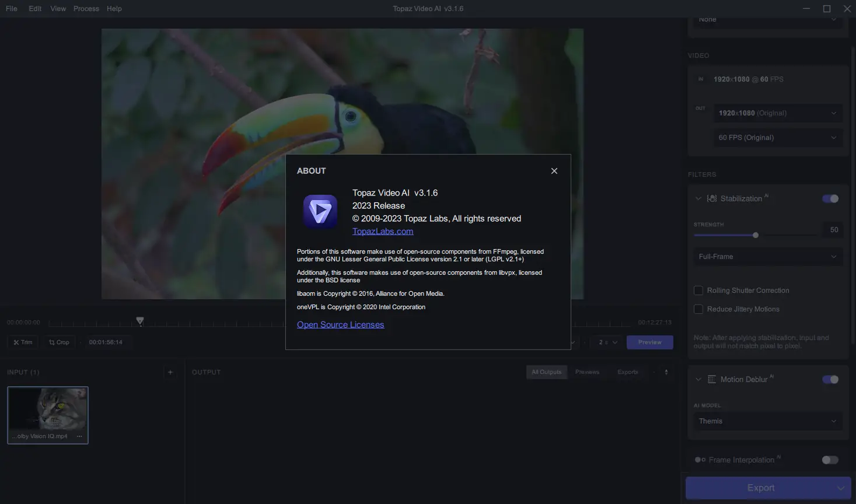Click the INPUT (1) panel heading
Image resolution: width=856 pixels, height=504 pixels.
pos(23,372)
